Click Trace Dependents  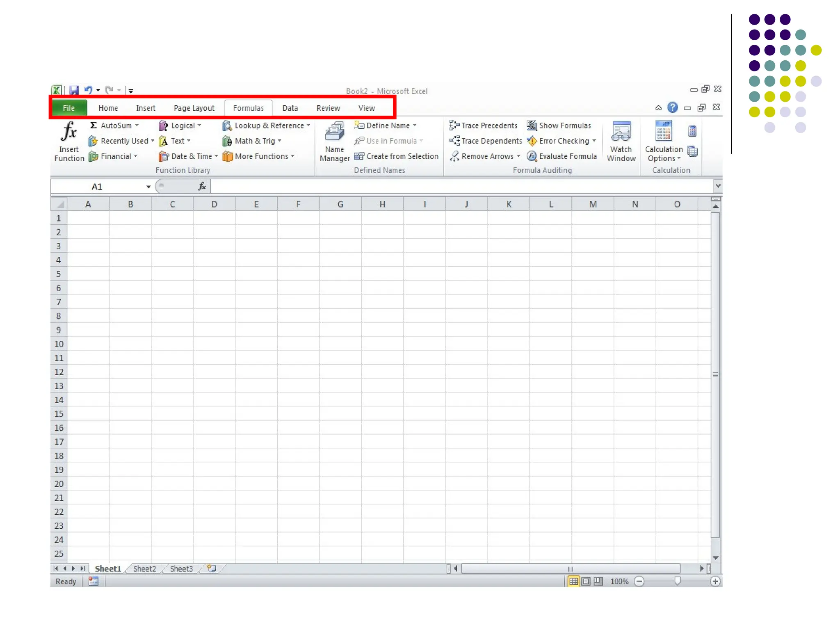486,141
